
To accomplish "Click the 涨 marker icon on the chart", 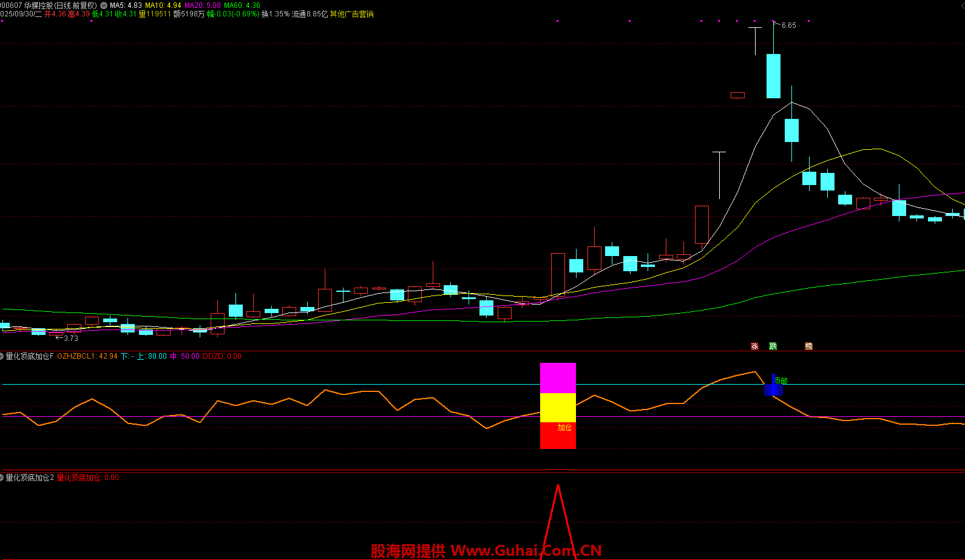I will 754,346.
